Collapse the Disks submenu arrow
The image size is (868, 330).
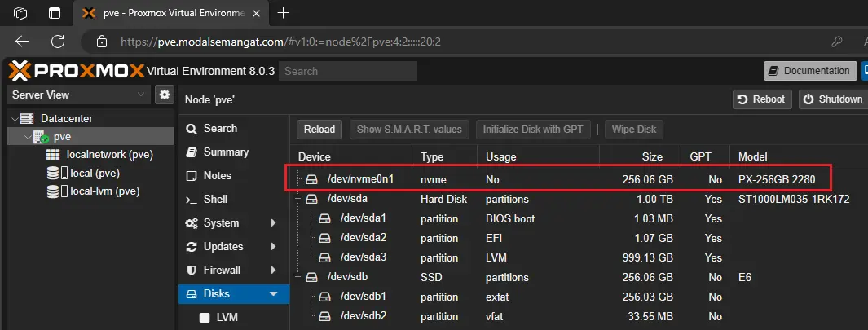[x=274, y=294]
